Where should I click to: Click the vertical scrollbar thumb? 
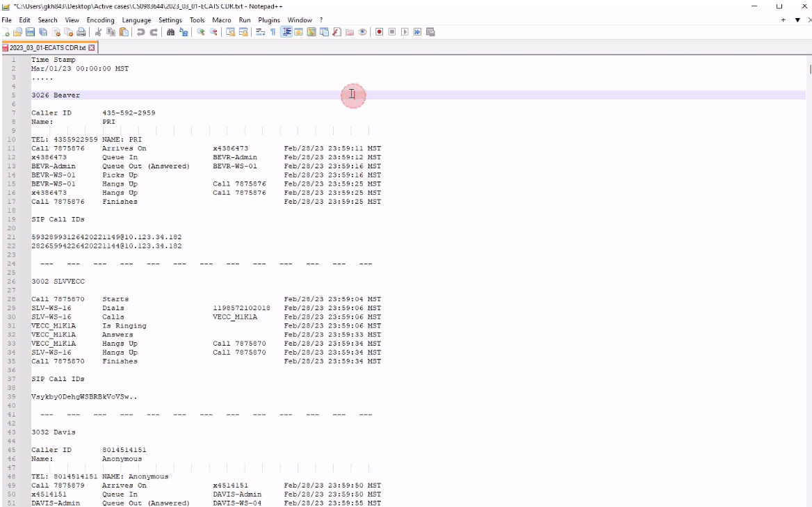pyautogui.click(x=809, y=70)
